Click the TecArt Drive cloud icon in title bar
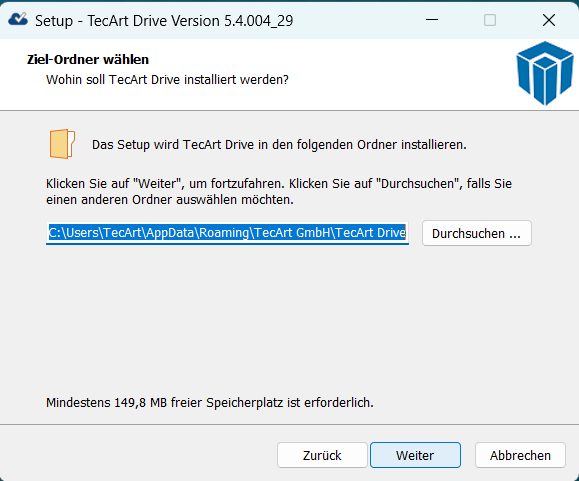This screenshot has height=481, width=579. [x=18, y=20]
